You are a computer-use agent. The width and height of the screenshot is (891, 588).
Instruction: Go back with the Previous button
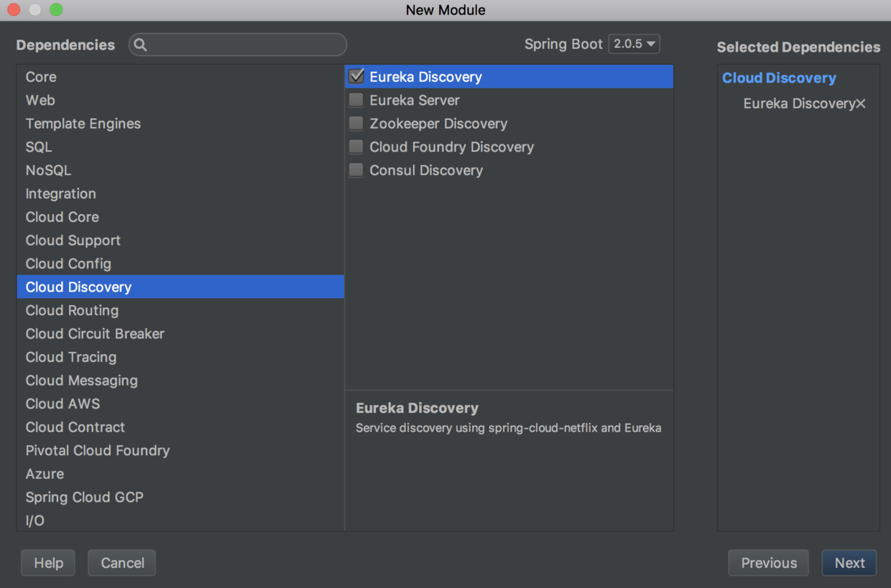(769, 563)
